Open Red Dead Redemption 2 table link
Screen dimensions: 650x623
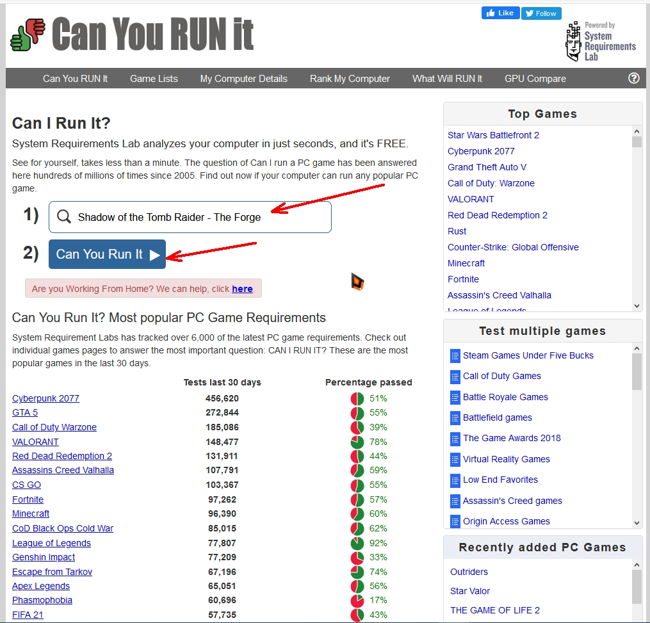pyautogui.click(x=62, y=456)
